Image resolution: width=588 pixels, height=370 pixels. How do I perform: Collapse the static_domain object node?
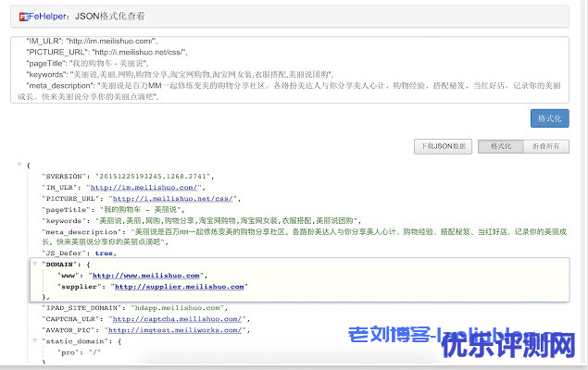pyautogui.click(x=34, y=341)
